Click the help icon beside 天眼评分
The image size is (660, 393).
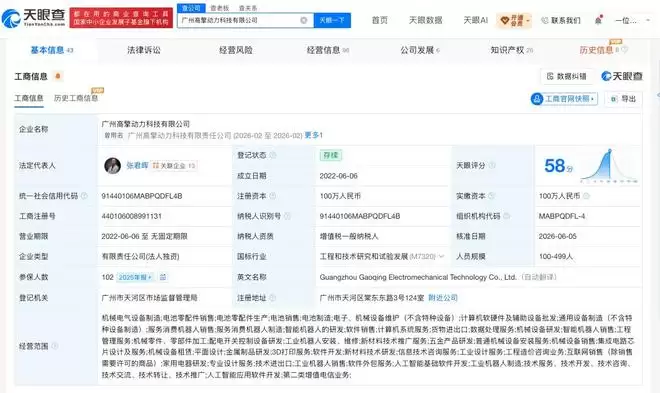(492, 165)
